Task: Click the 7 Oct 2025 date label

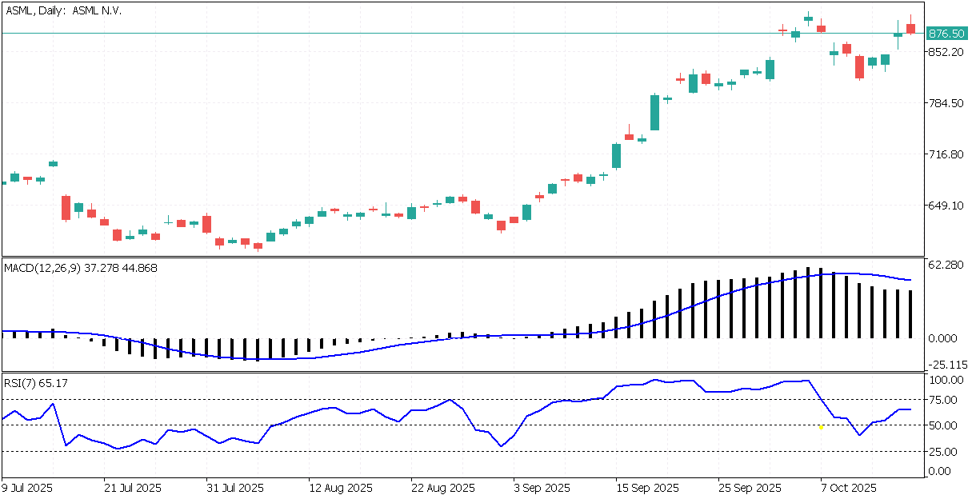Action: pos(847,488)
